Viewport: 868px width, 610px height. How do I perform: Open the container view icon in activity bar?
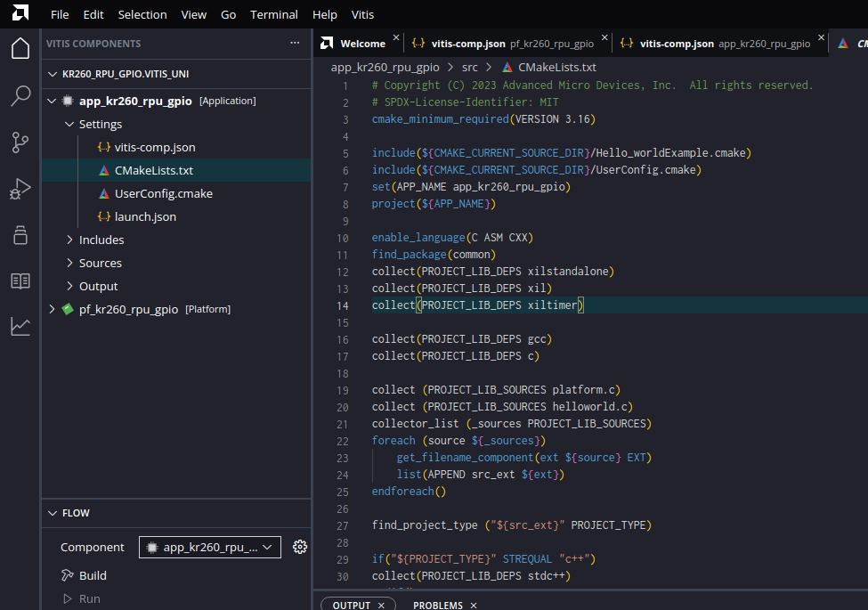(20, 235)
